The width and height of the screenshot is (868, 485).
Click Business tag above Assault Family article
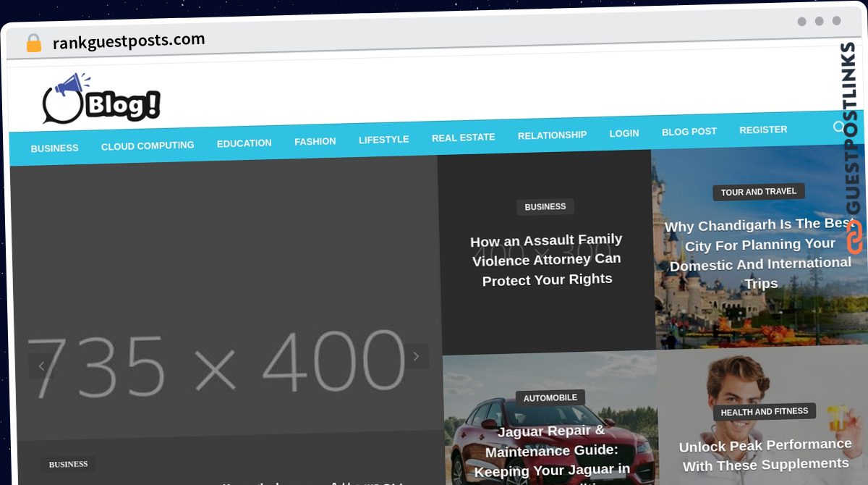pyautogui.click(x=545, y=207)
